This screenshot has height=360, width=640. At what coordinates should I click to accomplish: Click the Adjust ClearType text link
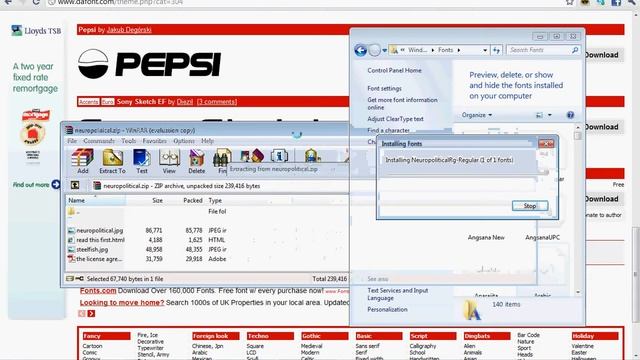[x=395, y=119]
